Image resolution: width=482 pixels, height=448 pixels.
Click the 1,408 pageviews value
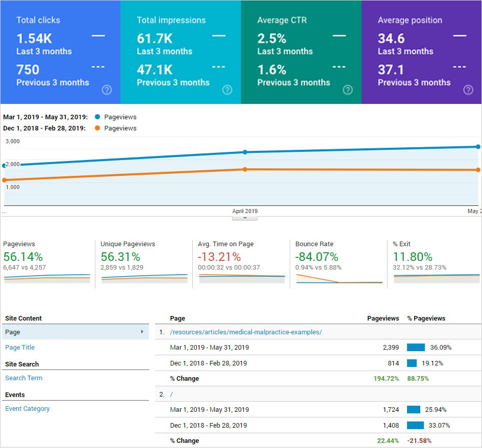click(x=391, y=426)
